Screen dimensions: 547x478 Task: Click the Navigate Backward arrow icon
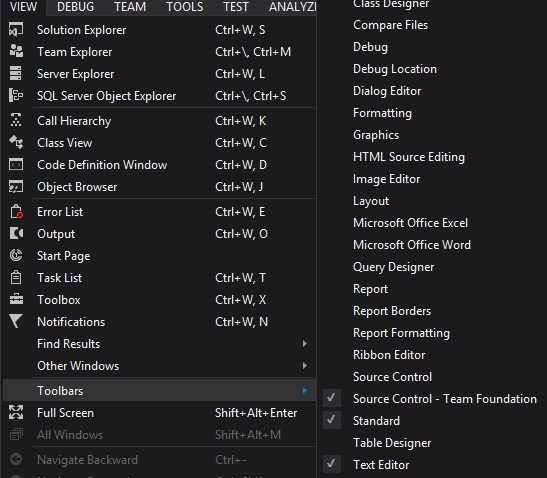pos(16,459)
